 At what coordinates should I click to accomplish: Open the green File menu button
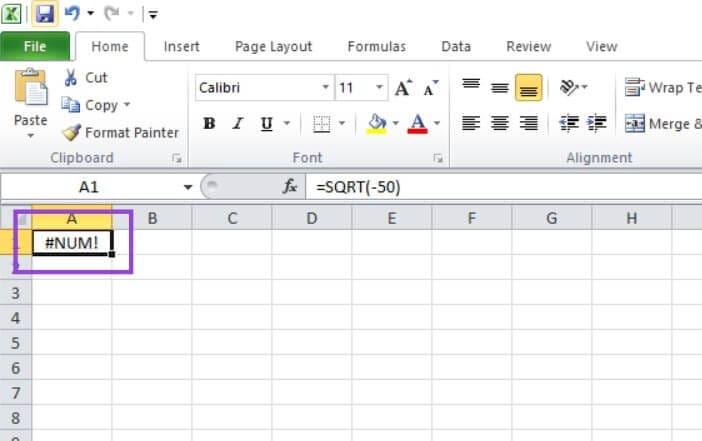point(34,46)
